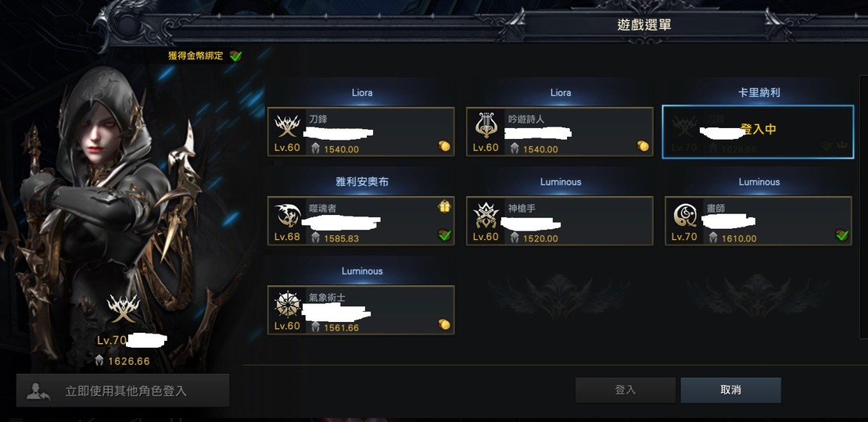Click the gold coin icon on 氣象術士 card
This screenshot has width=868, height=422.
click(x=444, y=324)
